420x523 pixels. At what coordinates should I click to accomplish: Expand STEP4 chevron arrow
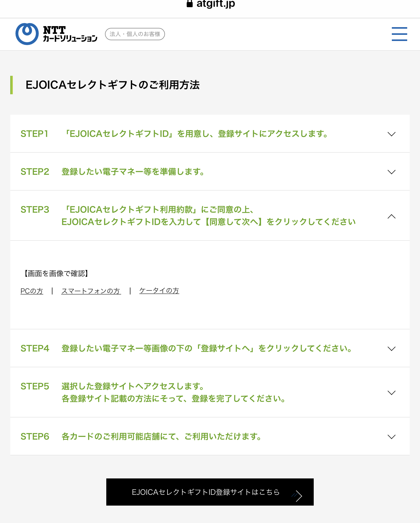coord(391,349)
